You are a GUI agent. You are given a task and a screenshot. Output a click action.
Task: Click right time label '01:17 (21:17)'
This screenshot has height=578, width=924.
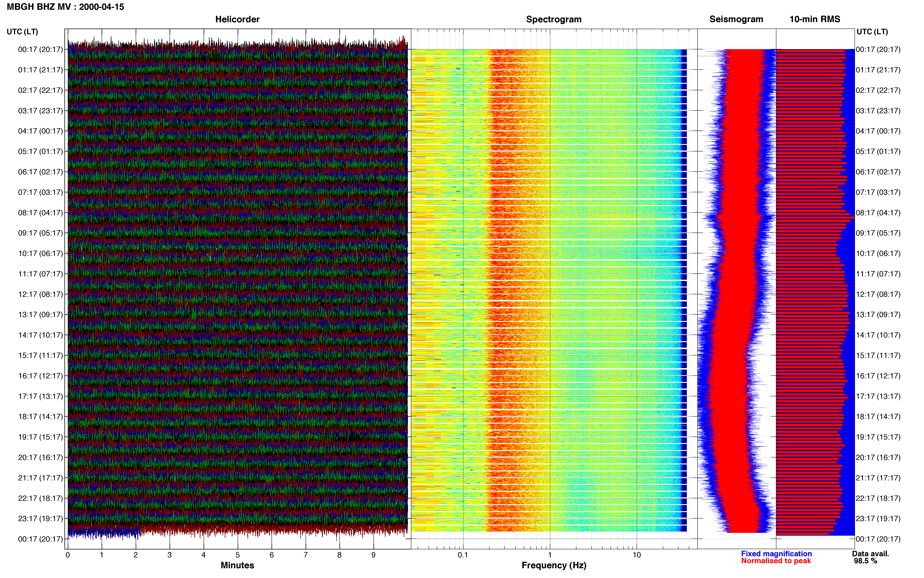(878, 70)
